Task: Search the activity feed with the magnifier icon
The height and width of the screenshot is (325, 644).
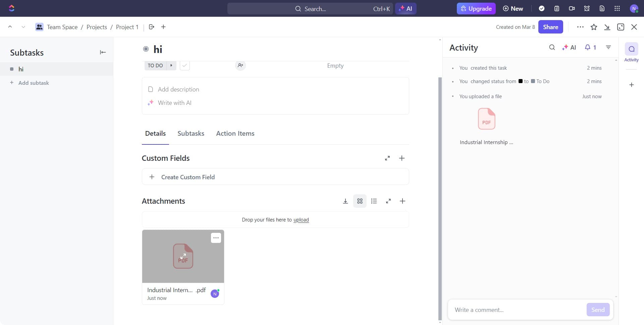Action: coord(552,47)
